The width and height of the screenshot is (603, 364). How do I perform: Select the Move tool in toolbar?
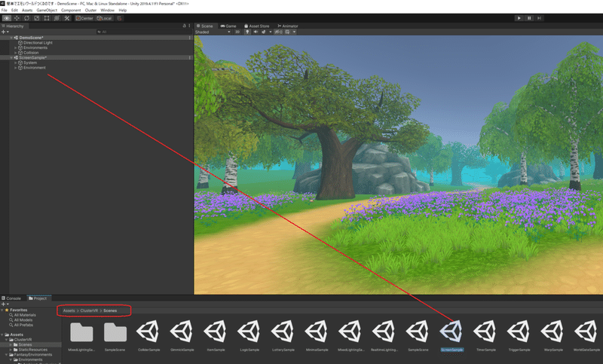17,18
